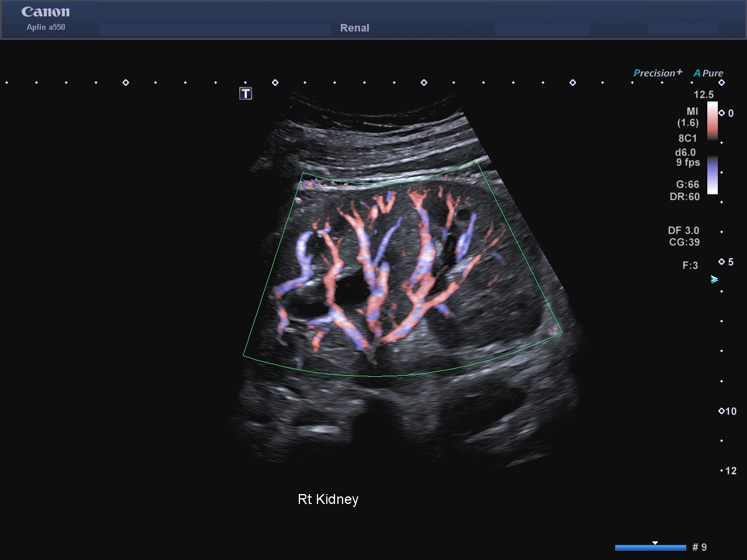Select the Rt Kidney annotation text
Screen dimensions: 747x560
tap(328, 499)
